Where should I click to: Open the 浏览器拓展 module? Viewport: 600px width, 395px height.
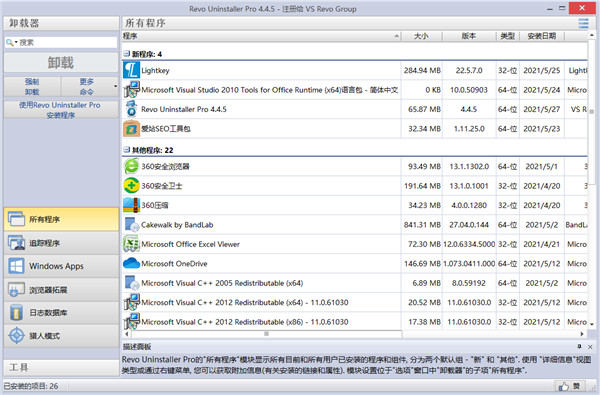coord(61,290)
